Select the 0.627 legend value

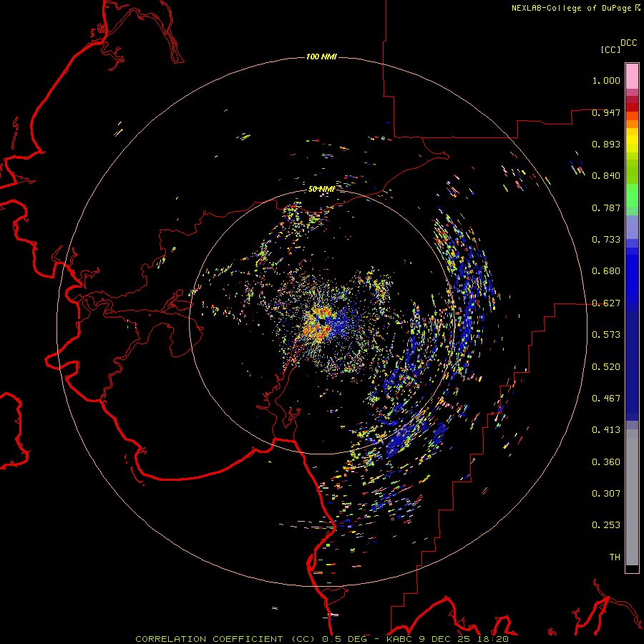(606, 303)
